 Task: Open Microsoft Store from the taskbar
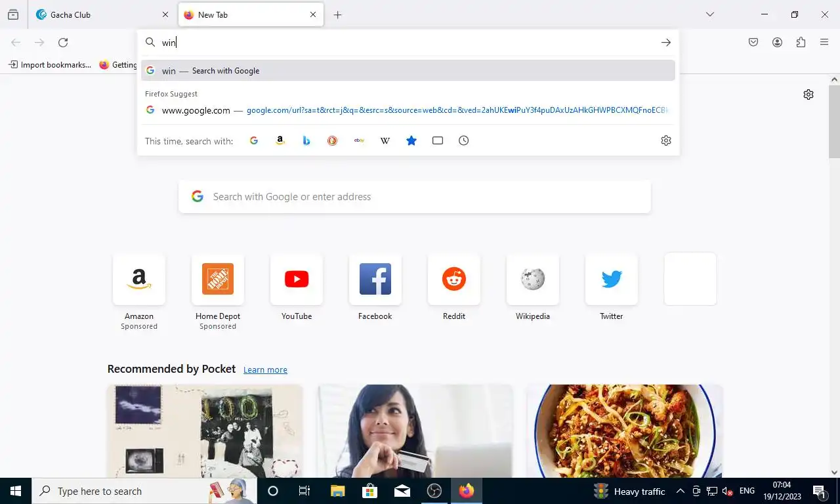(x=369, y=491)
